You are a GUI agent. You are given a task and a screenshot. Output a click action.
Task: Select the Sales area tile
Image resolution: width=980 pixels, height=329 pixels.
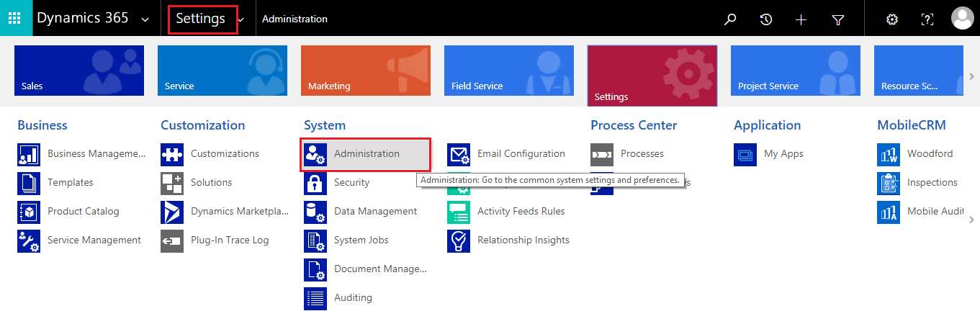(79, 71)
